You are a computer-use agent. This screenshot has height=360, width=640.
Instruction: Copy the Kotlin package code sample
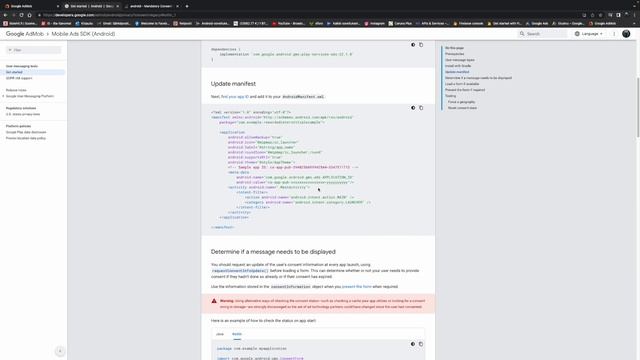[x=421, y=344]
